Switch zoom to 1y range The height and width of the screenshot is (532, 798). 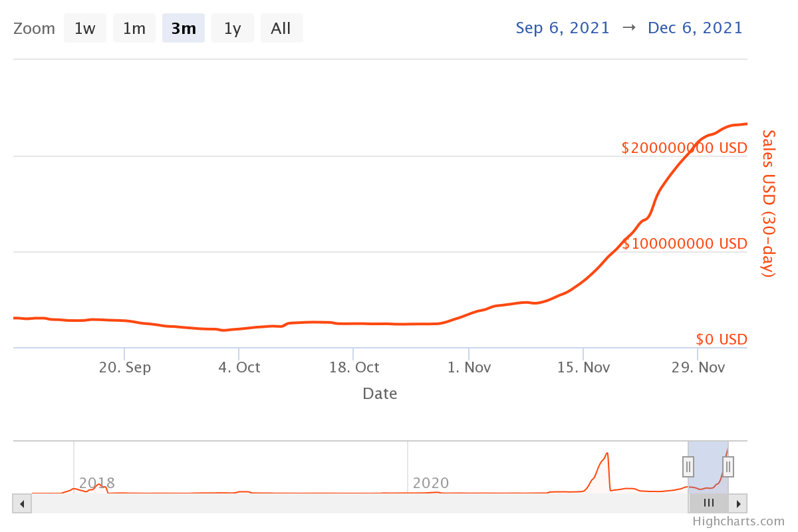click(x=232, y=29)
